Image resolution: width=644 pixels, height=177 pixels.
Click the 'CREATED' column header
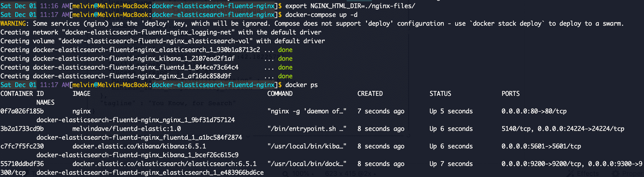[x=370, y=94]
